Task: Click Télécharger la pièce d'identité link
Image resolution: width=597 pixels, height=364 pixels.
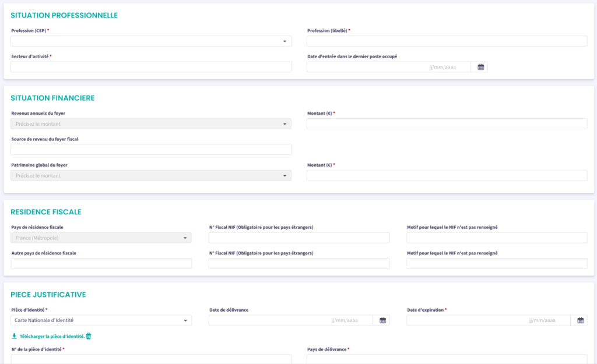Action: (x=52, y=336)
